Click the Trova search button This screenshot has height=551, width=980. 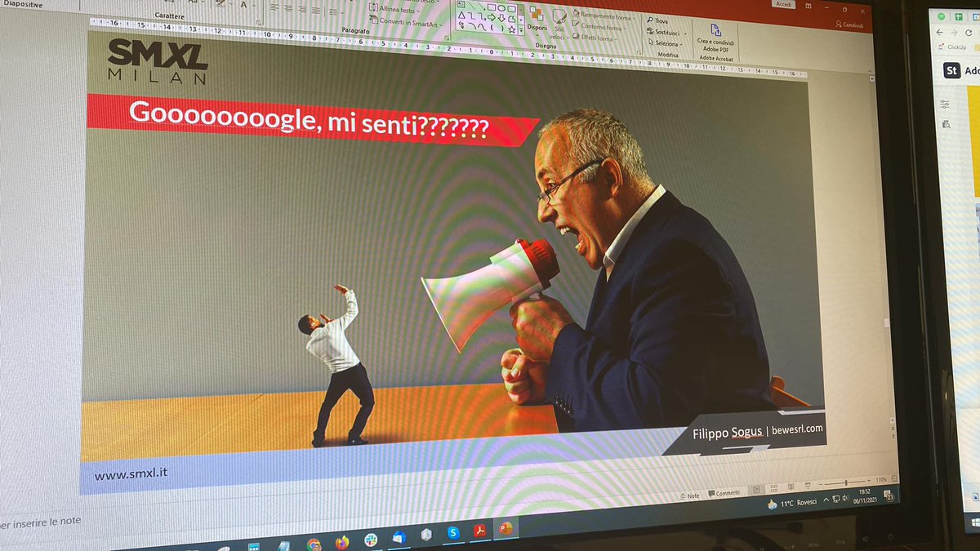click(659, 20)
